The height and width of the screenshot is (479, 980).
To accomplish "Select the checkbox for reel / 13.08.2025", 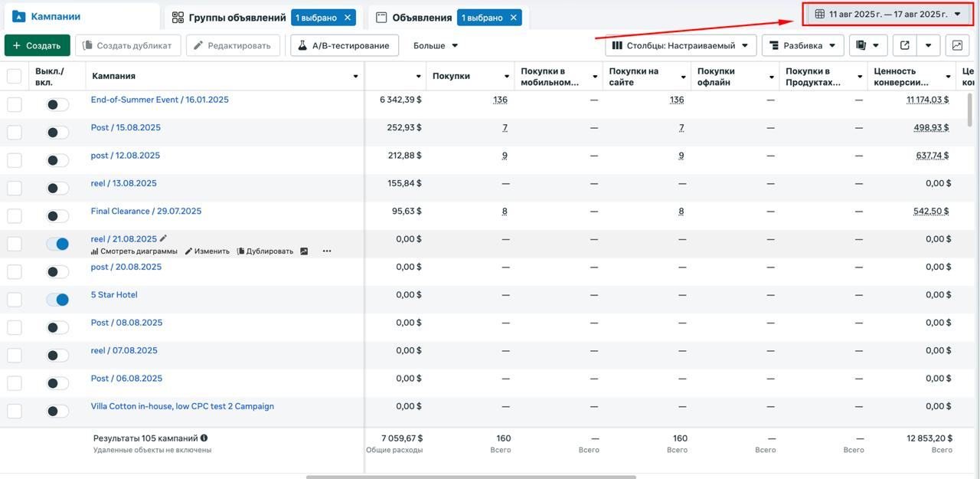I will [15, 188].
